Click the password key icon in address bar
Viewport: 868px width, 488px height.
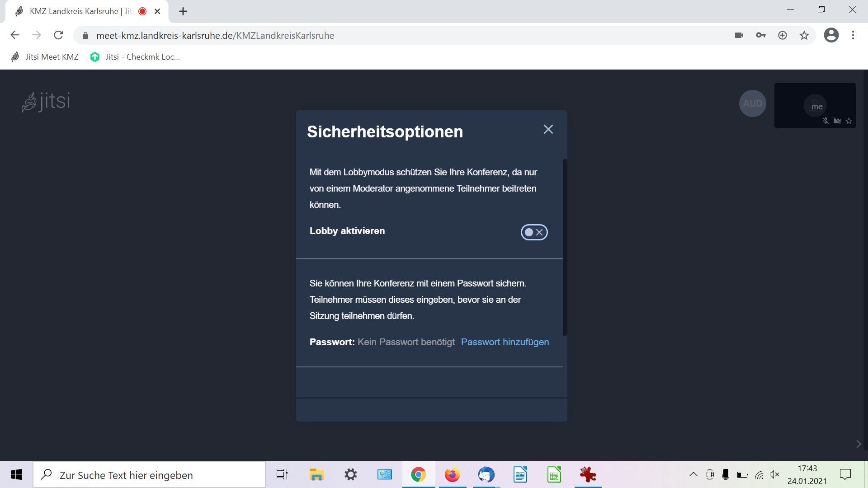pyautogui.click(x=761, y=35)
